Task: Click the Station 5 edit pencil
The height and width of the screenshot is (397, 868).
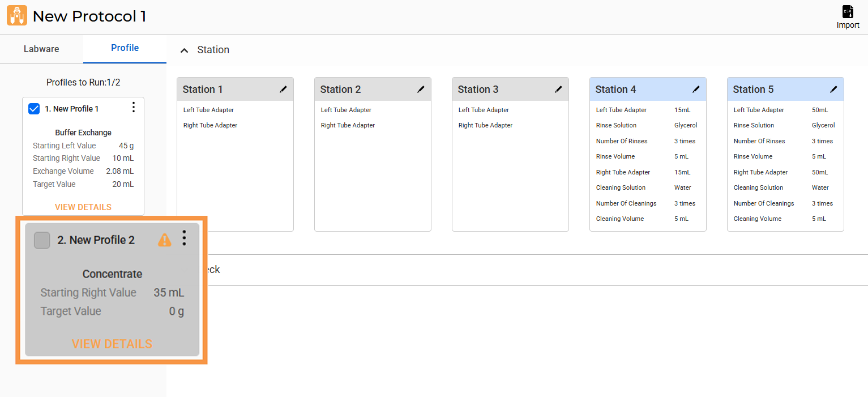Action: pyautogui.click(x=833, y=89)
